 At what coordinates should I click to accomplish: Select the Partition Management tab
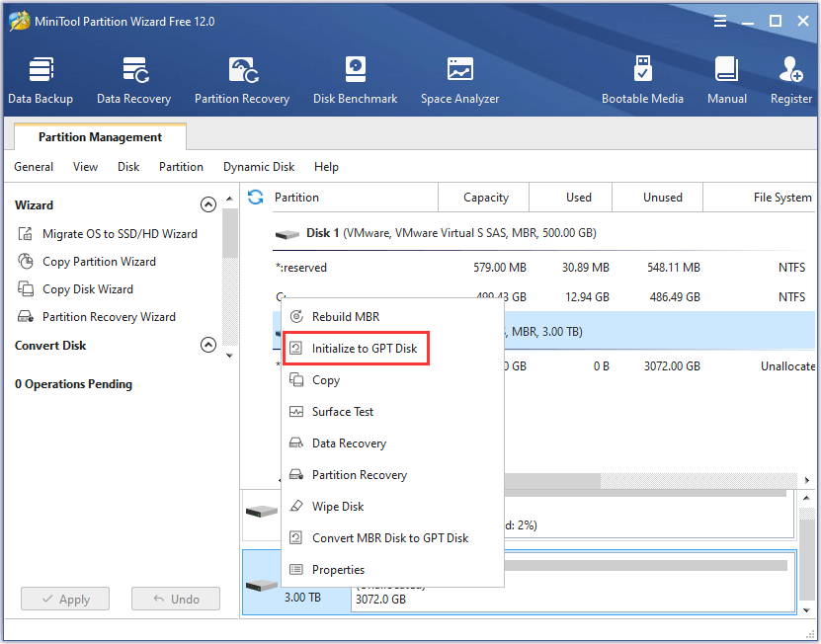100,137
